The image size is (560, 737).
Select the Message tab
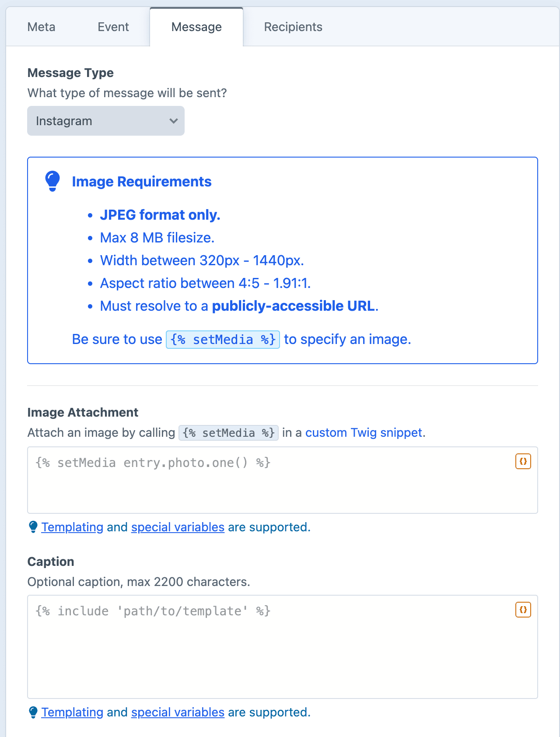196,27
